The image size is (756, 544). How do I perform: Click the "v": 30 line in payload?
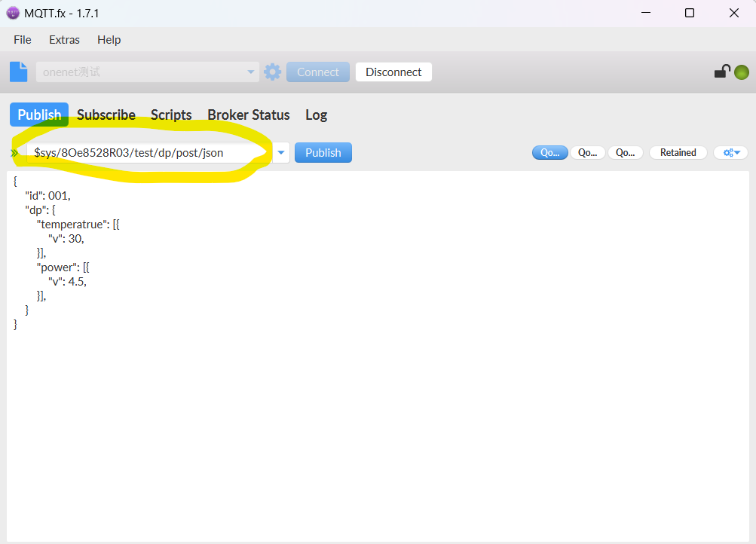coord(66,239)
